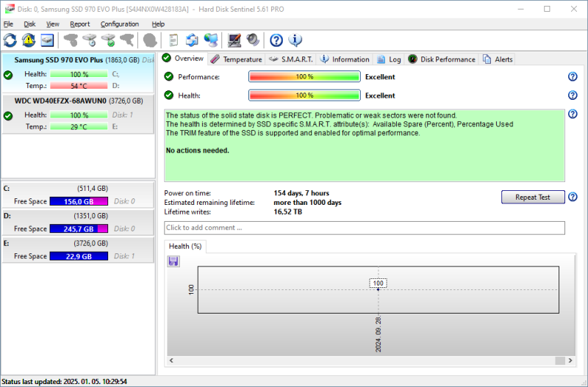Click the WDC disk Health 100 % bar

click(x=79, y=115)
